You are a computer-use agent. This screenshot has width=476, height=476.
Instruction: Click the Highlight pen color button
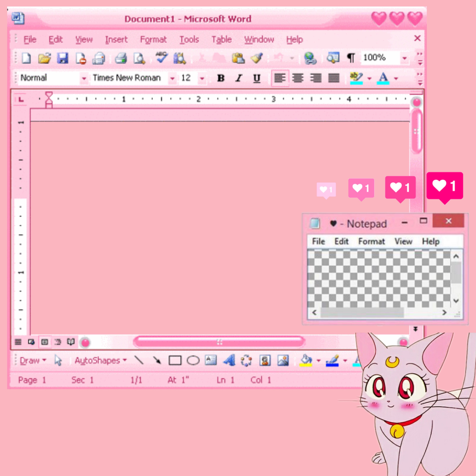tap(356, 78)
